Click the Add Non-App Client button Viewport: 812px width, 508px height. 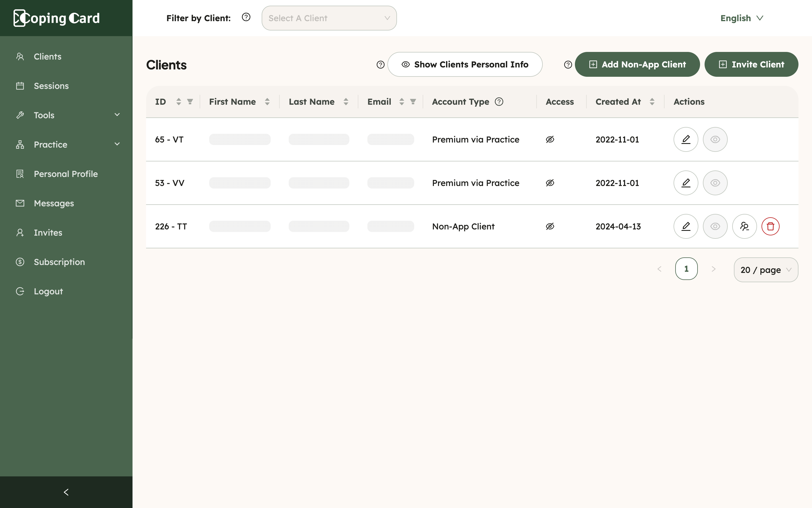(637, 64)
